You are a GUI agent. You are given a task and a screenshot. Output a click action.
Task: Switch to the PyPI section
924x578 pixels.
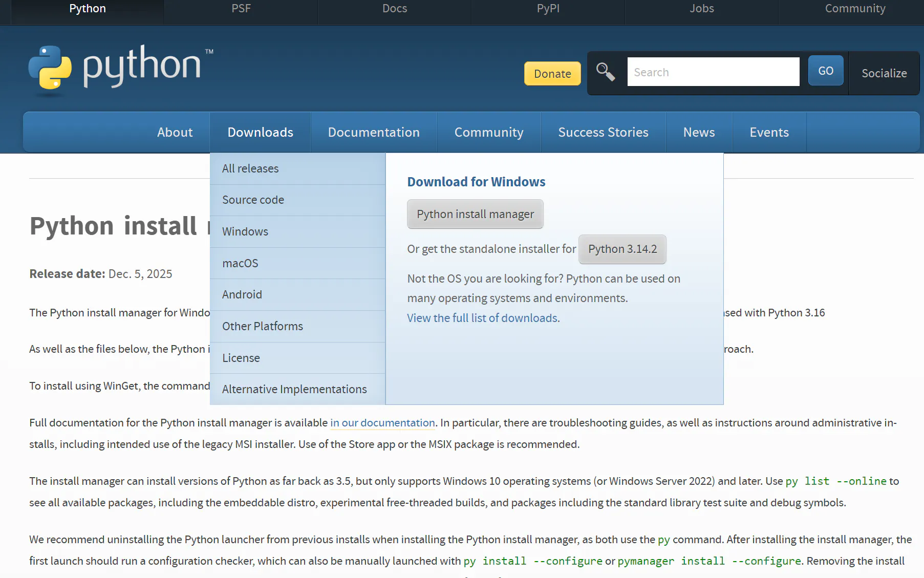(x=548, y=8)
